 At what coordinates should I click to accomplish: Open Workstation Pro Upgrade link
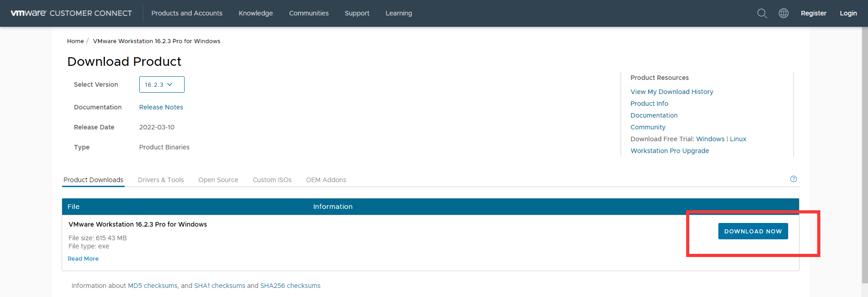click(669, 151)
